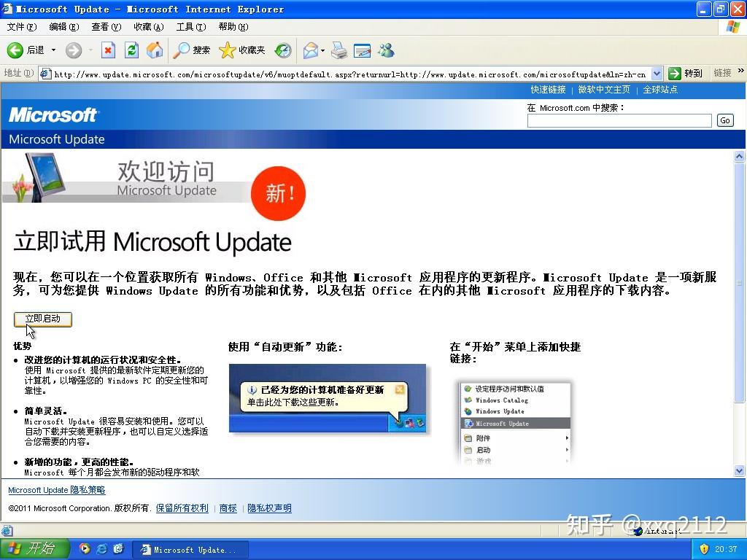
Task: Select the Edit page icon
Action: [x=362, y=51]
